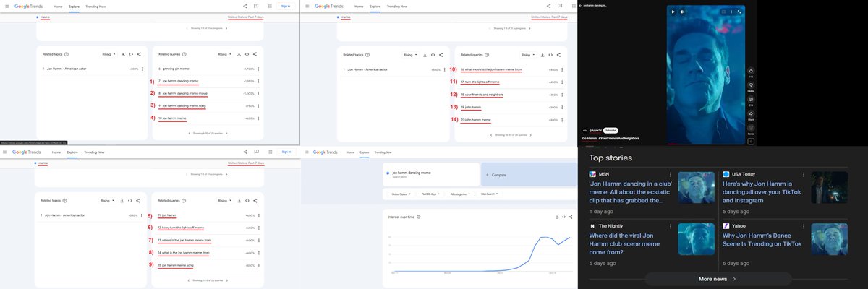Click the query '19 john hamm'

coord(470,107)
